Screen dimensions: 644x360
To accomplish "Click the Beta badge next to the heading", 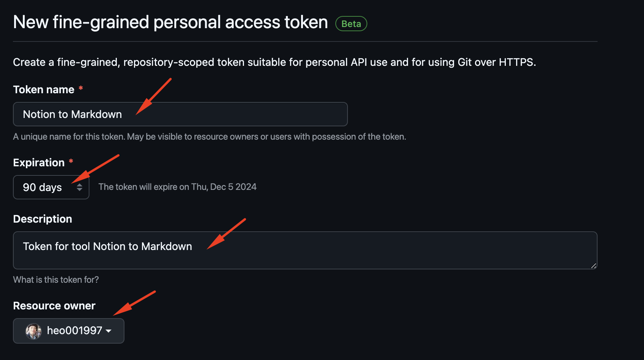I will pyautogui.click(x=351, y=24).
